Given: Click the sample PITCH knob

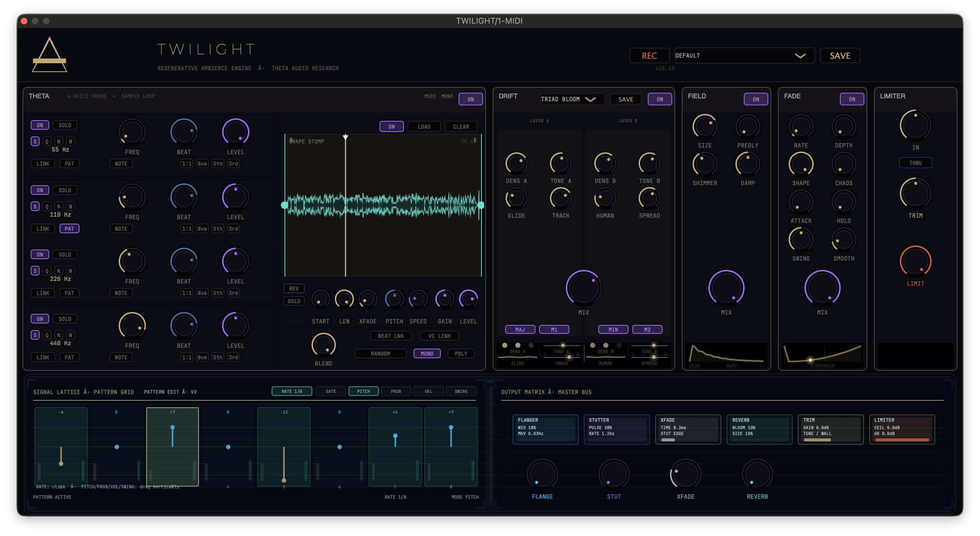Looking at the screenshot, I should [394, 299].
